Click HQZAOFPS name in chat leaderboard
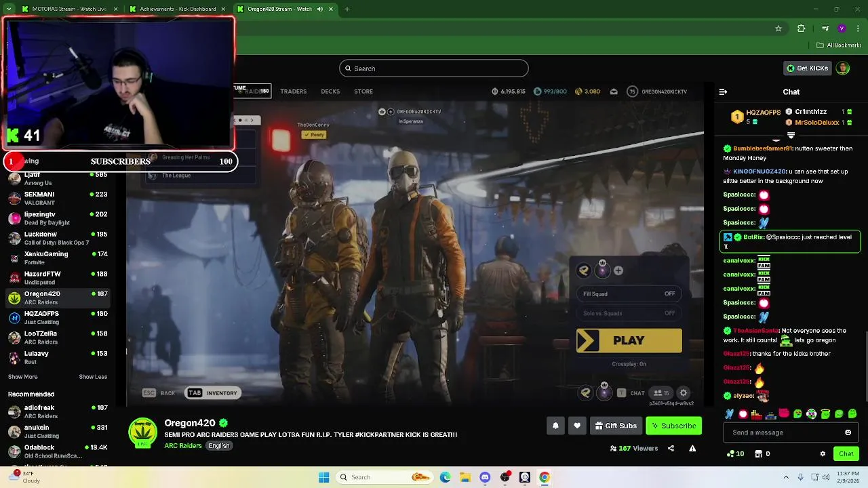 764,113
